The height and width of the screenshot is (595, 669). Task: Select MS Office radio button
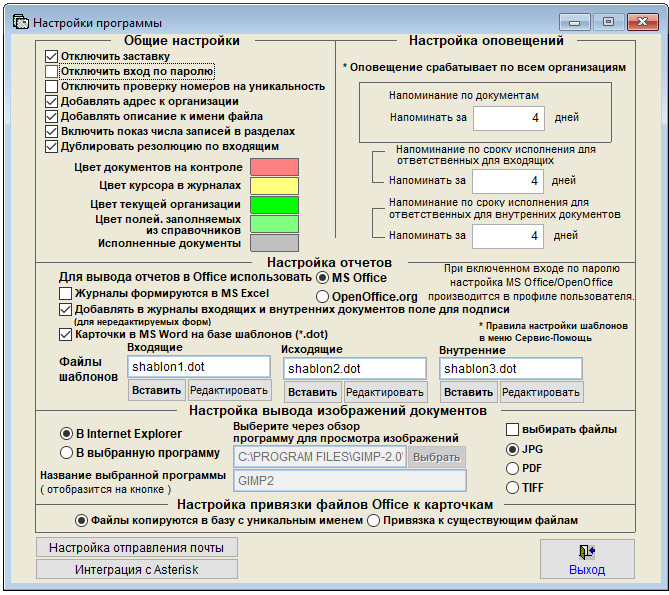click(x=323, y=278)
